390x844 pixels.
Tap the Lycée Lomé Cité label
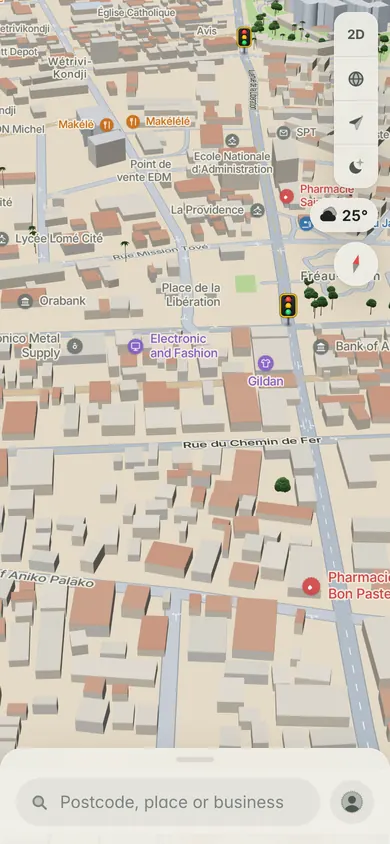[x=59, y=238]
